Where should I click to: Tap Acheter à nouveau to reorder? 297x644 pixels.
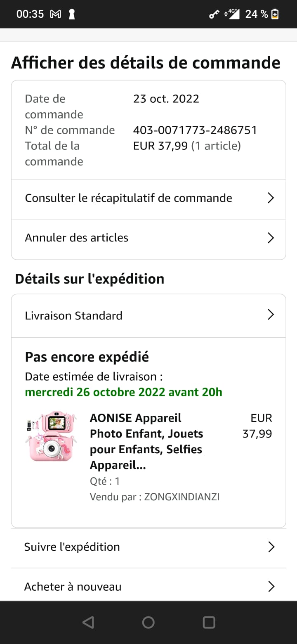pos(73,587)
